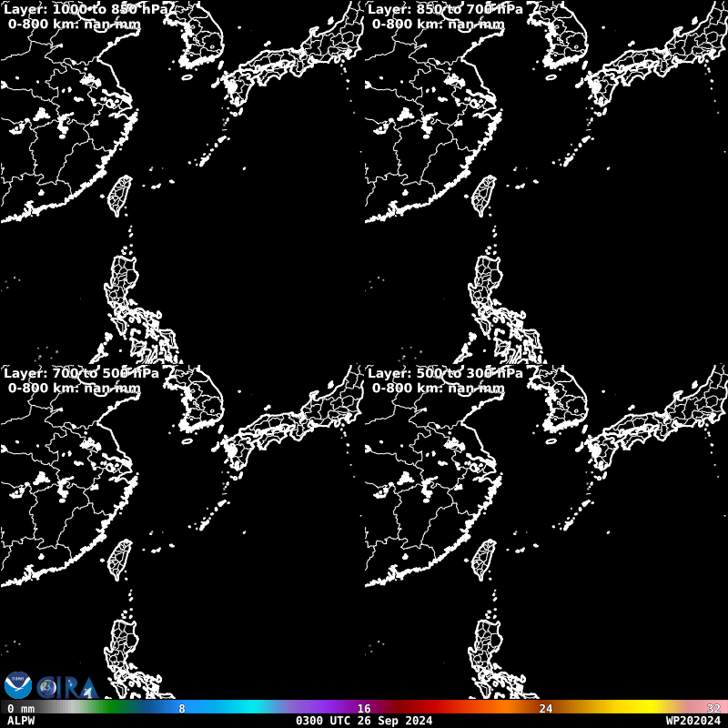Image resolution: width=728 pixels, height=728 pixels.
Task: Select the 'Layer: 500 to 300 hPa' title
Action: coord(445,373)
